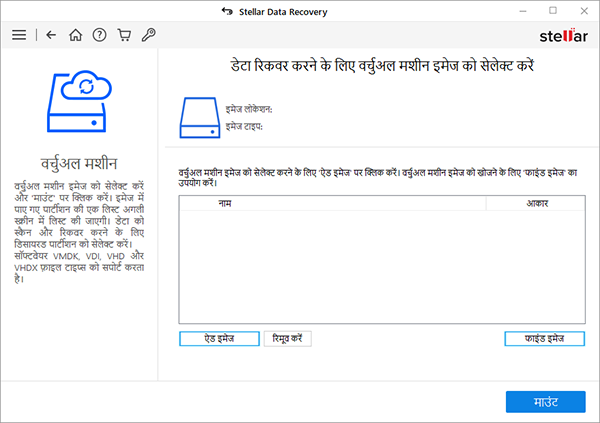Open the Home screen icon

[x=75, y=35]
